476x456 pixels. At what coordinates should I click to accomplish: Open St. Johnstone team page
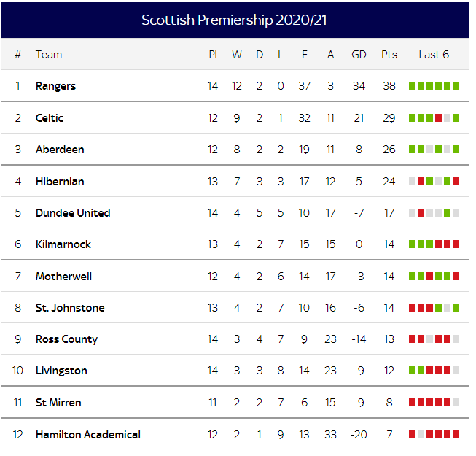pyautogui.click(x=70, y=308)
